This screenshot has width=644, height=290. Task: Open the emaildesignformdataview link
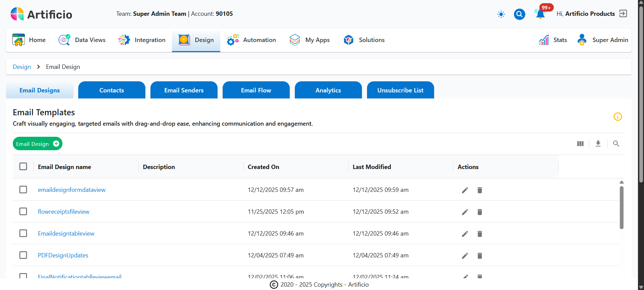(x=72, y=190)
